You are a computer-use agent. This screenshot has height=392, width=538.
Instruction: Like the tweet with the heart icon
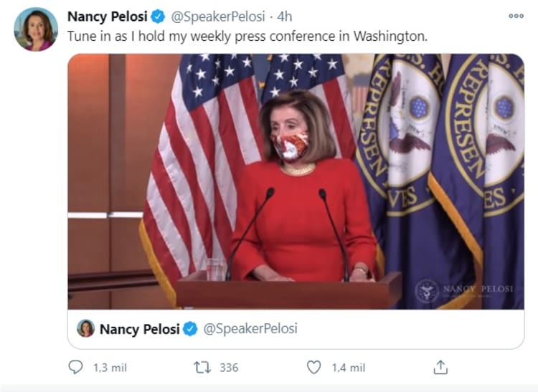click(x=313, y=368)
